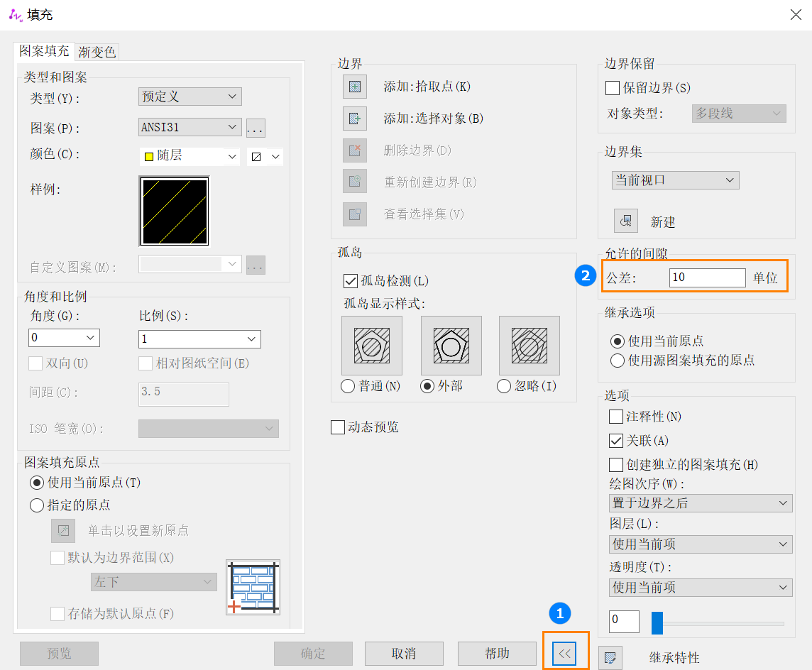Enable the 保留边界 checkbox

[613, 87]
